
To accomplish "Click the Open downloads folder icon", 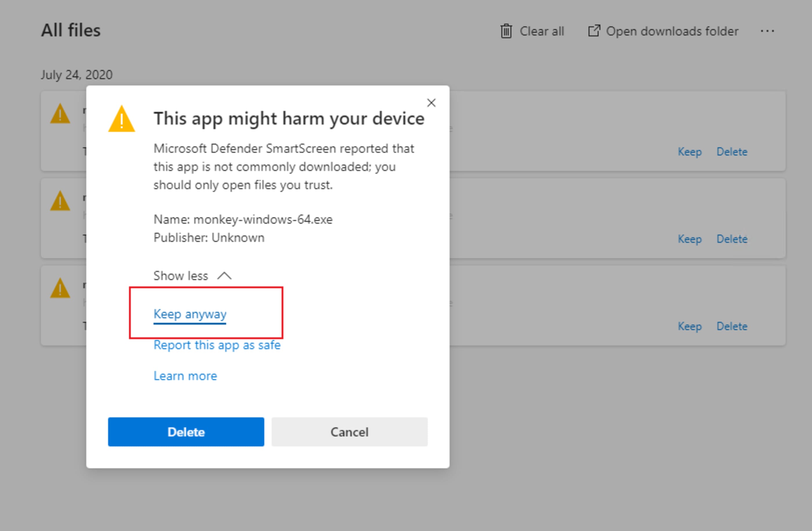I will [x=594, y=31].
